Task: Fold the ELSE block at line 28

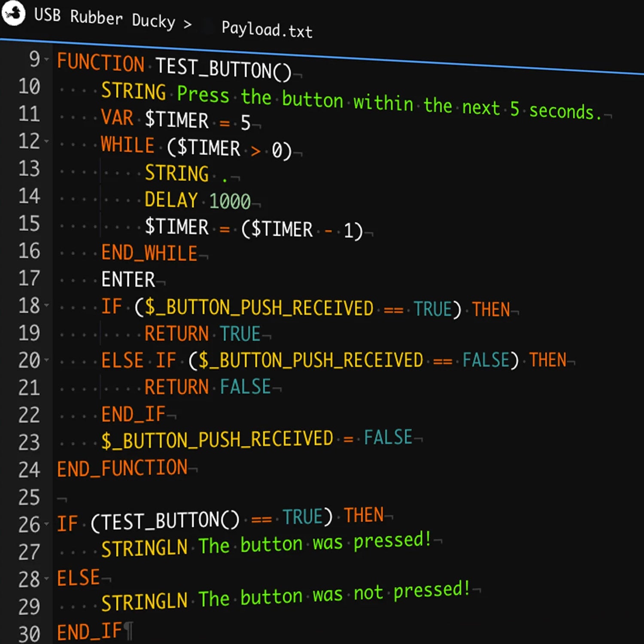Action: click(x=47, y=579)
